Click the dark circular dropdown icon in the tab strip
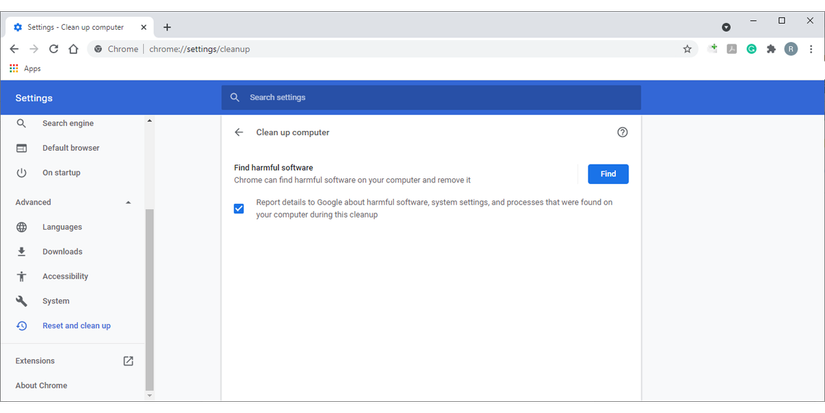Image resolution: width=825 pixels, height=413 pixels. click(726, 27)
